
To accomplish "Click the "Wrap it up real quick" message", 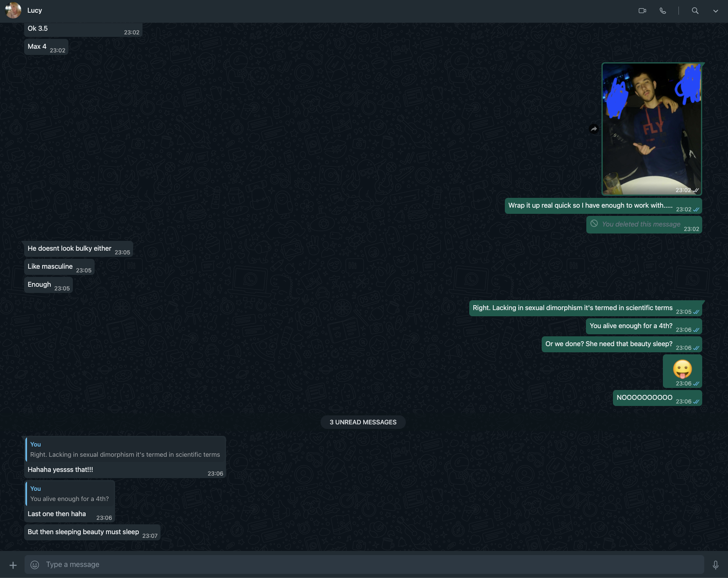I will click(603, 206).
